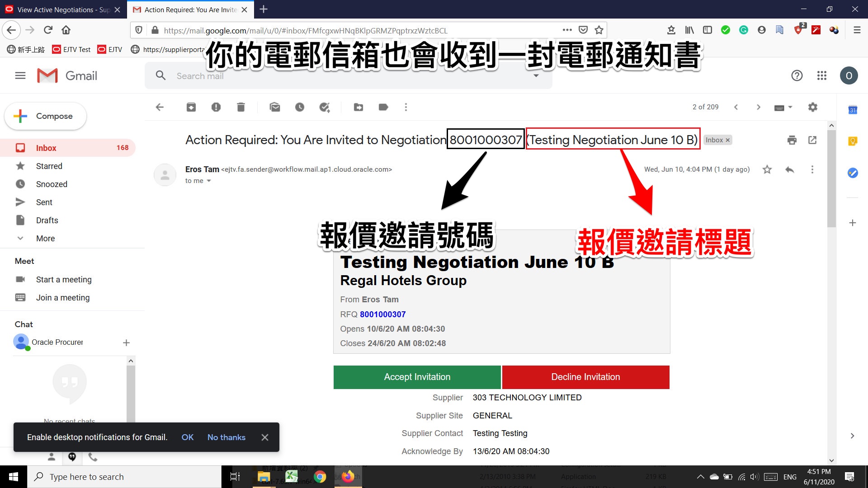Show search options dropdown arrow
Image resolution: width=868 pixels, height=488 pixels.
click(536, 76)
